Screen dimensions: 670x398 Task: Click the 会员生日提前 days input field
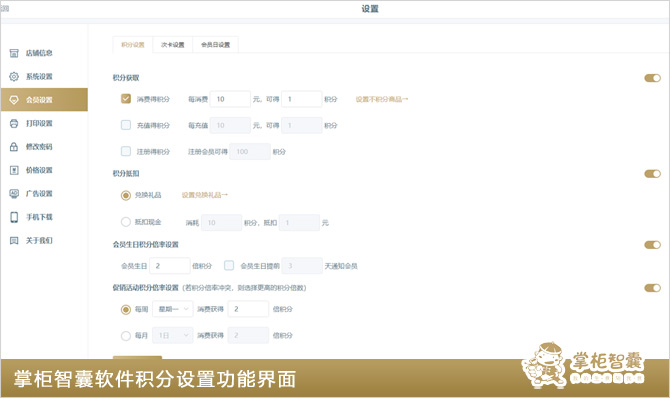302,266
